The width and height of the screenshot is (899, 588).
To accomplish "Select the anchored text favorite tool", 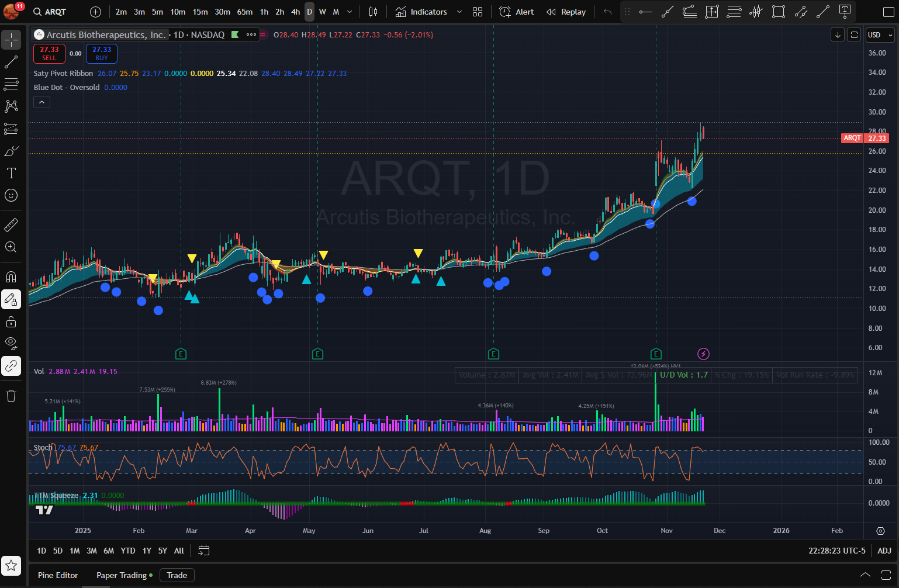I will 845,12.
